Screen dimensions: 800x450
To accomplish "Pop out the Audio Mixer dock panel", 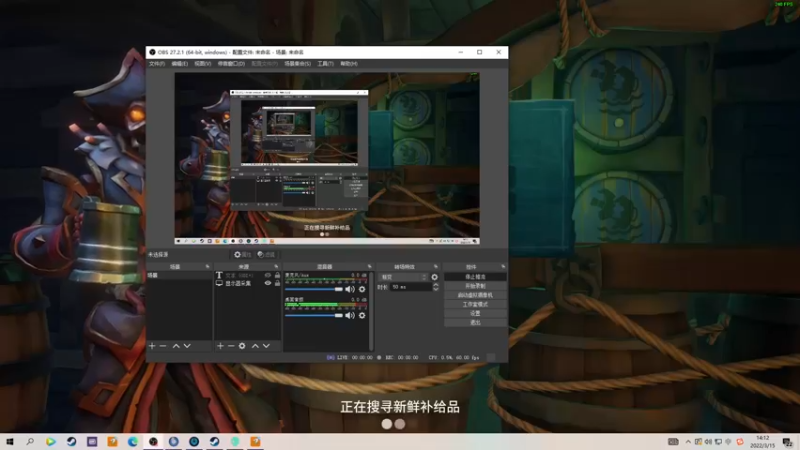I will [x=369, y=266].
